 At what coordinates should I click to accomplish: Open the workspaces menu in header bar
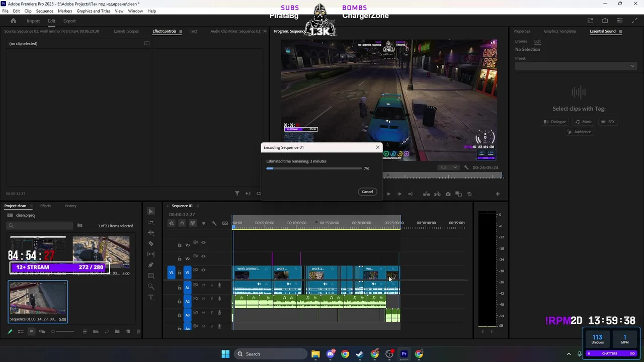(x=591, y=21)
